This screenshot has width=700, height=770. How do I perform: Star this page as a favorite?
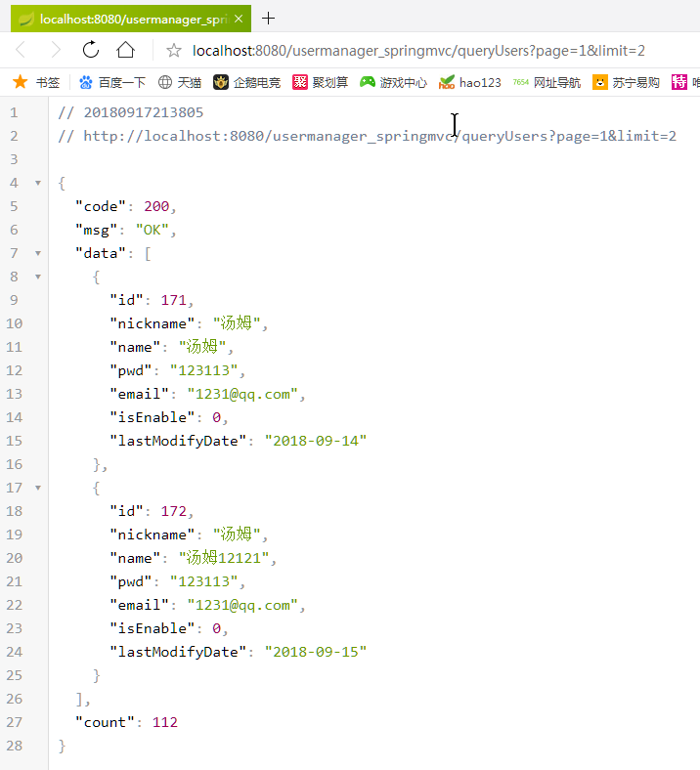tap(173, 51)
